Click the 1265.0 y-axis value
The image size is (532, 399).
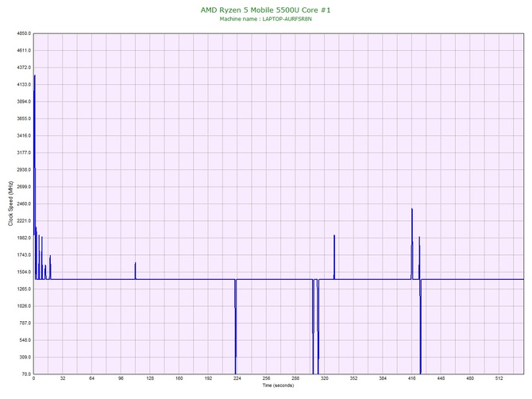[24, 289]
